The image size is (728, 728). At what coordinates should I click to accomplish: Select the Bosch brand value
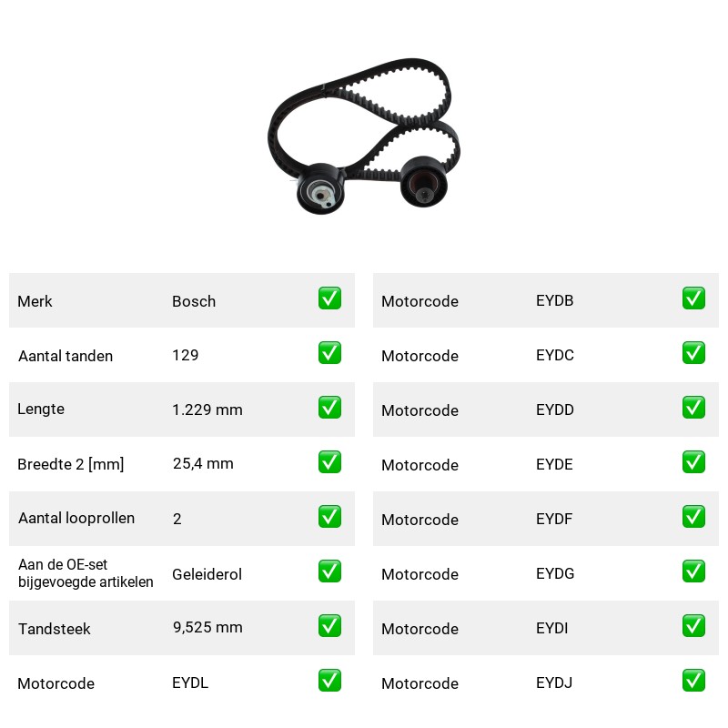point(194,301)
